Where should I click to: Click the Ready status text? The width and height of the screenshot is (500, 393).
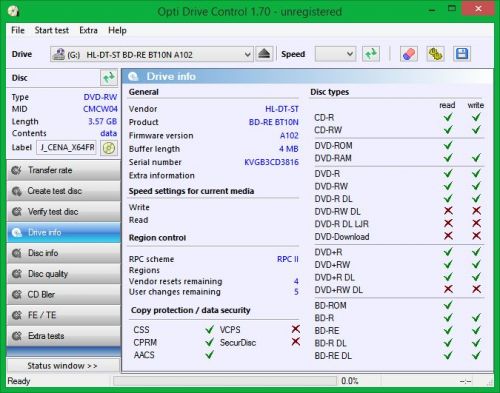click(19, 381)
